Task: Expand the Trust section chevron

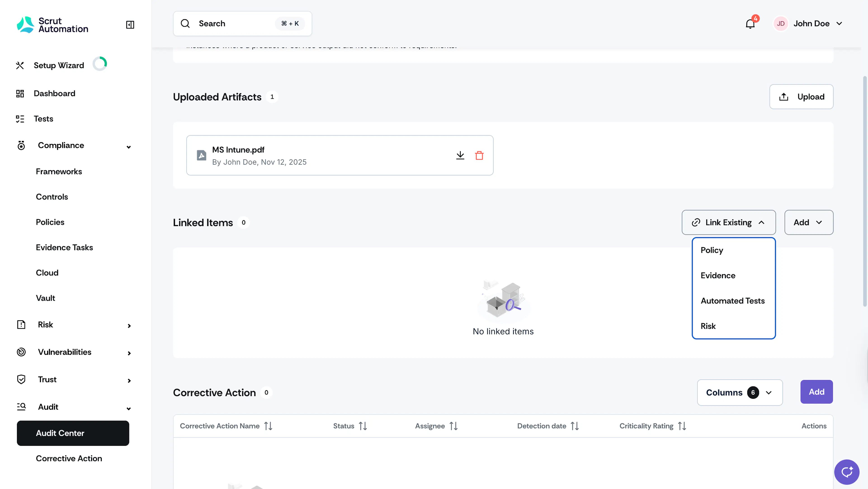Action: click(x=129, y=381)
